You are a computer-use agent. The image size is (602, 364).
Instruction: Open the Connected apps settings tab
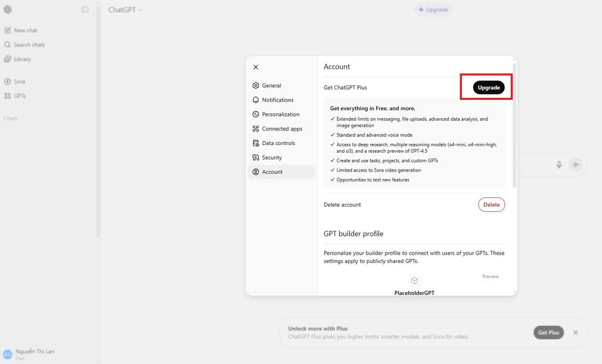[x=282, y=129]
